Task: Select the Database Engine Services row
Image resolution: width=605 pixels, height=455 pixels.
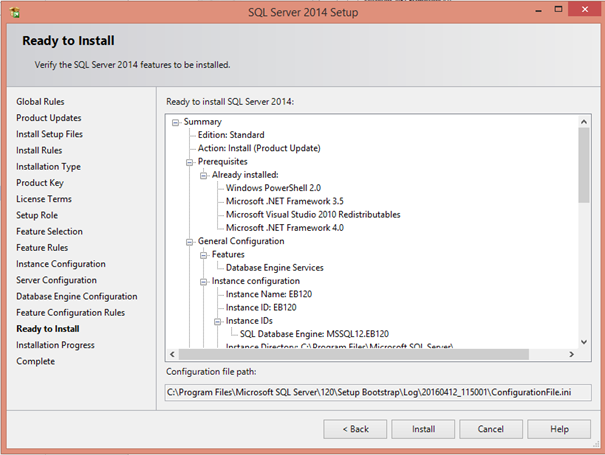Action: (274, 268)
